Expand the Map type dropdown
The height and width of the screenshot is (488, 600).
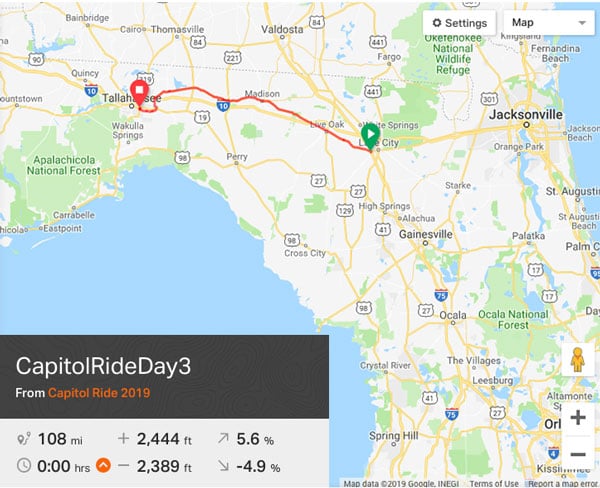coord(548,22)
